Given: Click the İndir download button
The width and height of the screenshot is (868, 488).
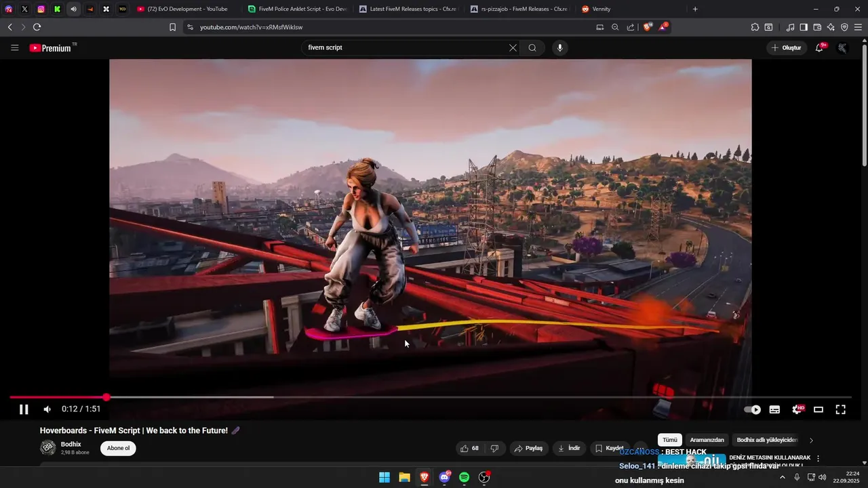Looking at the screenshot, I should point(569,448).
